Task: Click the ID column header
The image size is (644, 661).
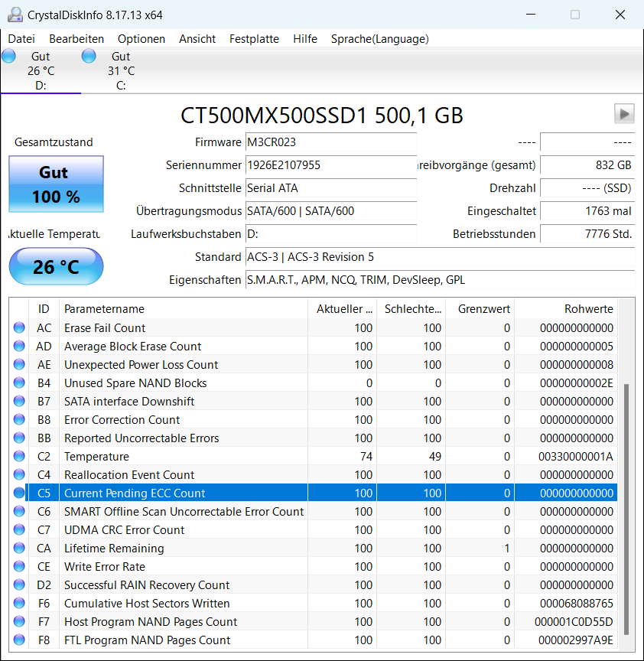Action: pos(44,309)
